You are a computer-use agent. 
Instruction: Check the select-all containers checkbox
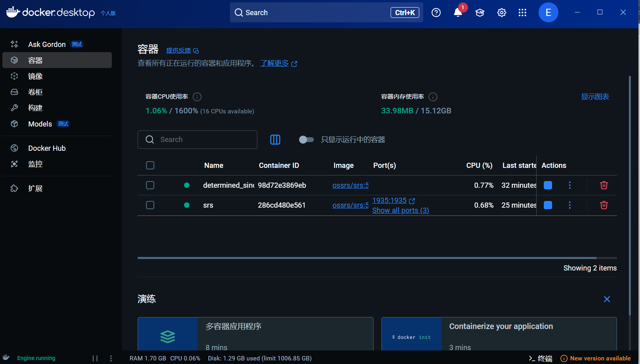tap(150, 165)
